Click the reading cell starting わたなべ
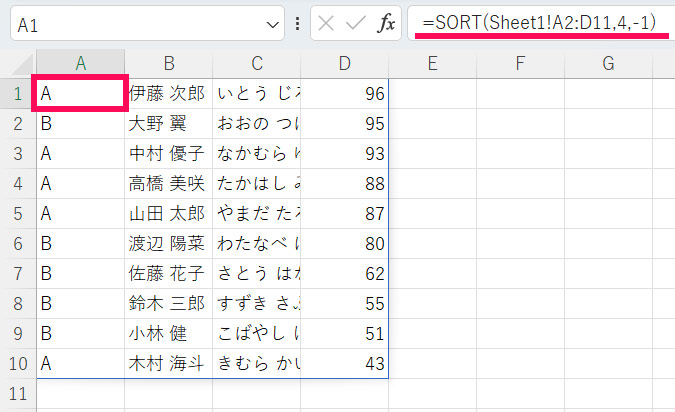 click(x=257, y=244)
